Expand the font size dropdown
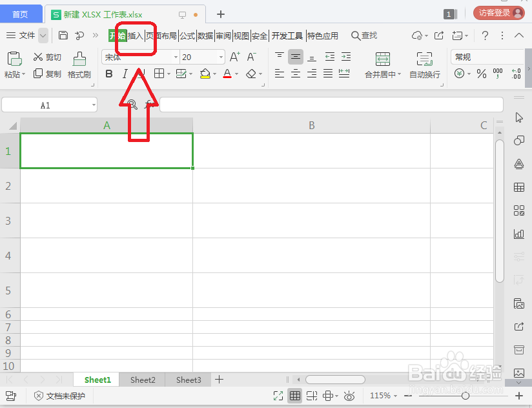This screenshot has height=408, width=532. pos(220,57)
